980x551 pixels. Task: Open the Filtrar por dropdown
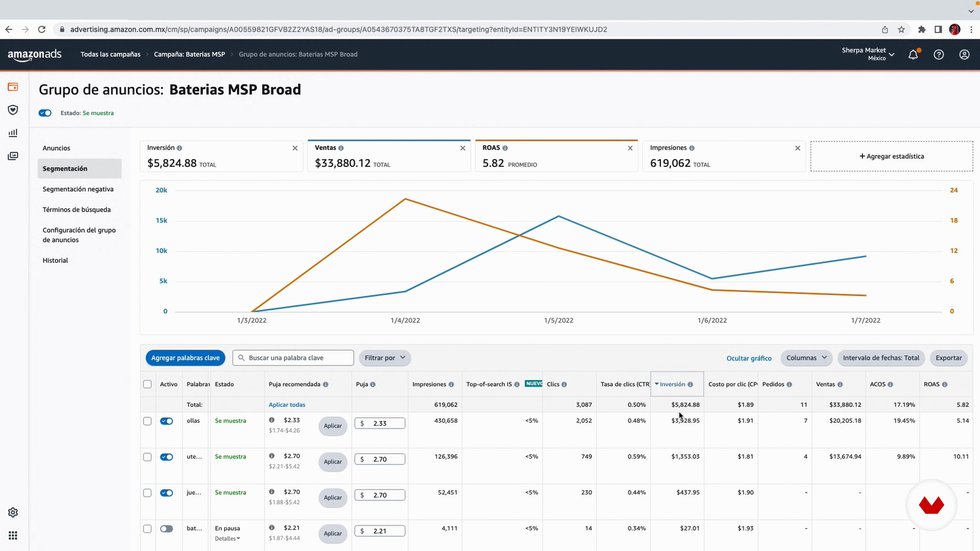click(385, 358)
